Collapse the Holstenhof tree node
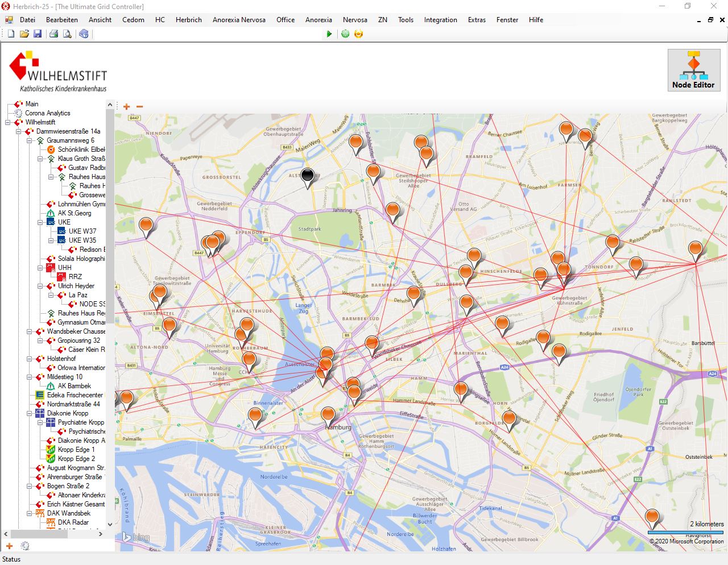Image resolution: width=728 pixels, height=565 pixels. point(30,359)
